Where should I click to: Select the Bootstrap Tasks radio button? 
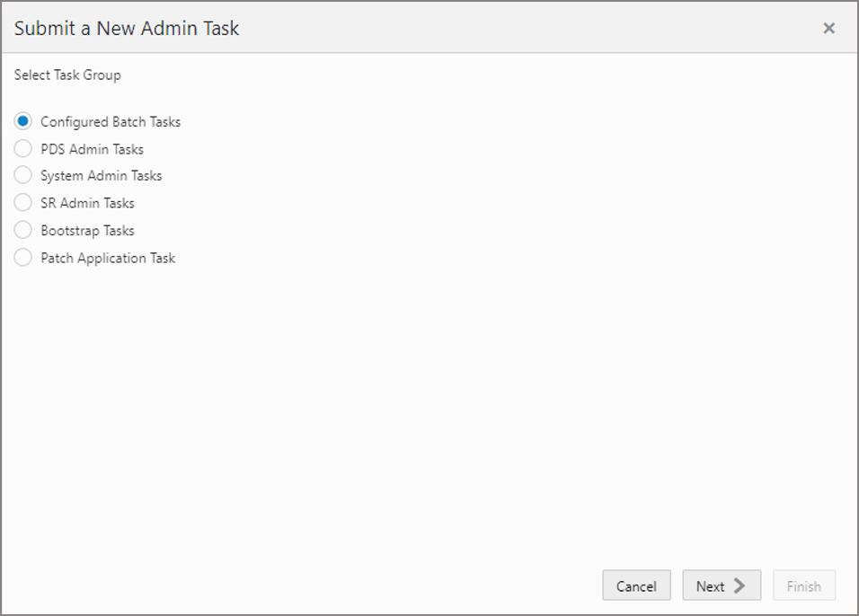22,230
